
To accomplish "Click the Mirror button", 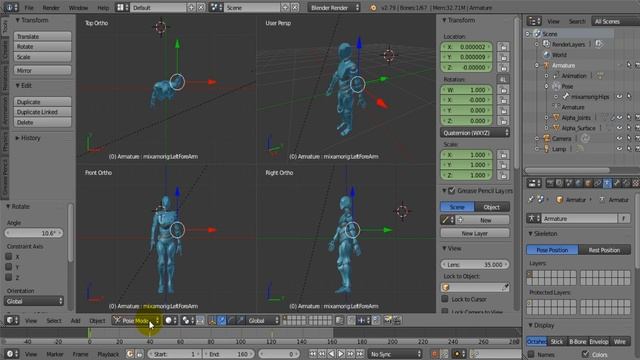I will point(42,70).
